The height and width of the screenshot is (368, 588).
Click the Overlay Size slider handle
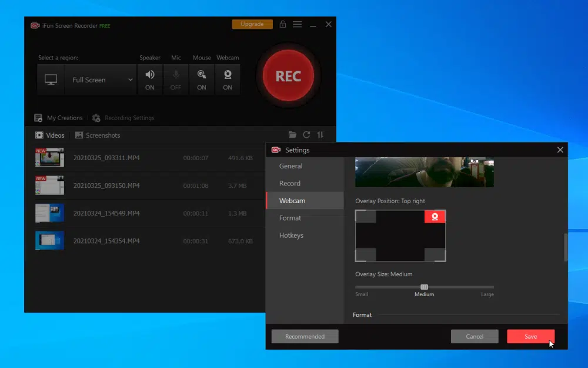click(424, 287)
